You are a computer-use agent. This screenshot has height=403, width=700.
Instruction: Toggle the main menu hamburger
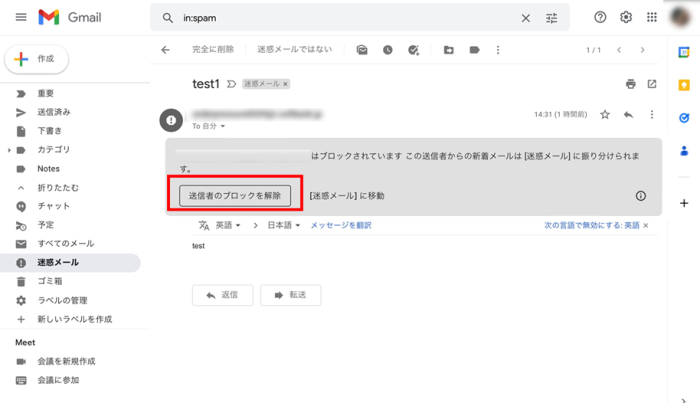21,17
